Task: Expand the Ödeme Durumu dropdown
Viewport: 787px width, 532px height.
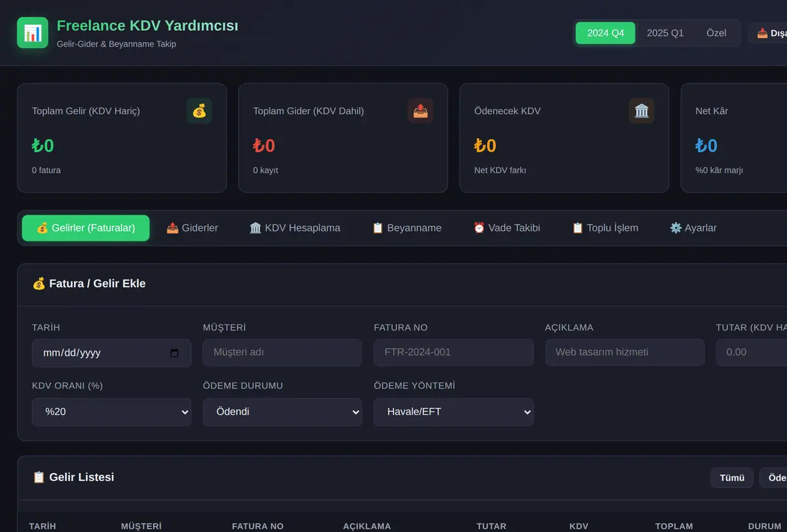Action: [x=282, y=412]
